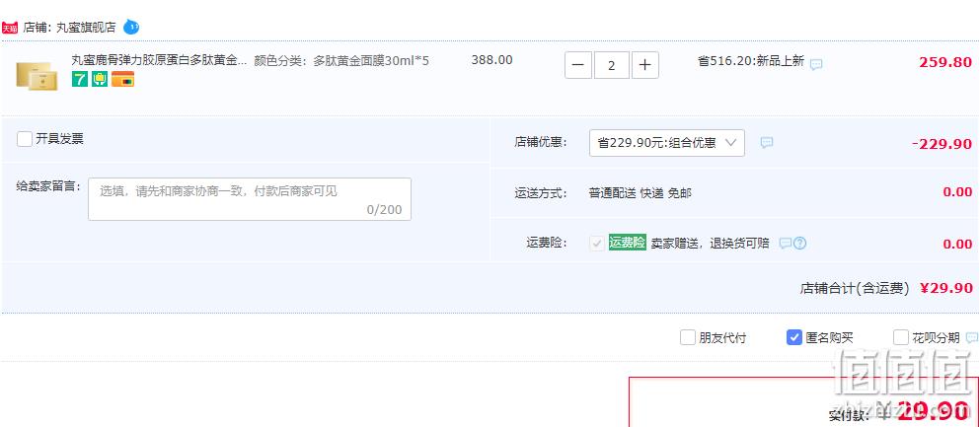Image resolution: width=980 pixels, height=427 pixels.
Task: Click the quantity field showing 2
Action: (611, 65)
